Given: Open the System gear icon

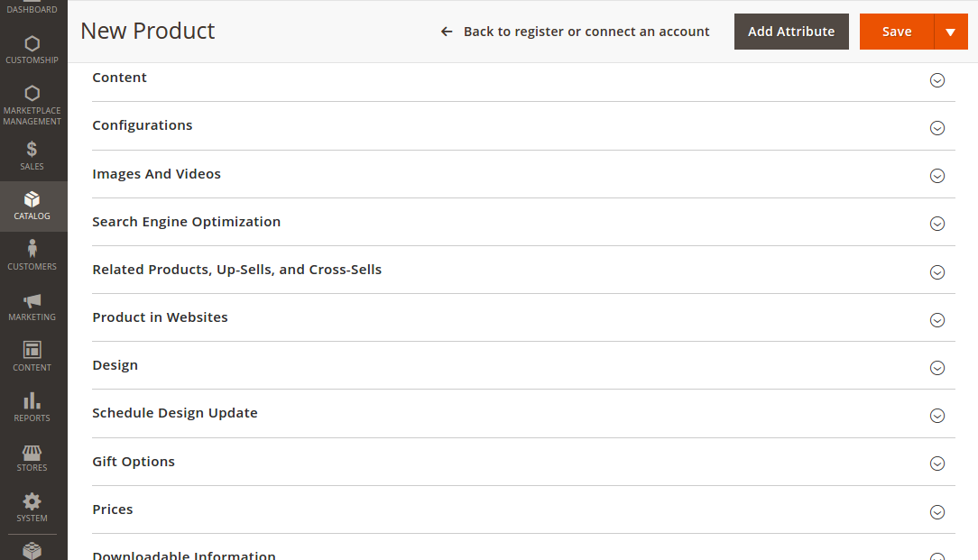Looking at the screenshot, I should 32,501.
